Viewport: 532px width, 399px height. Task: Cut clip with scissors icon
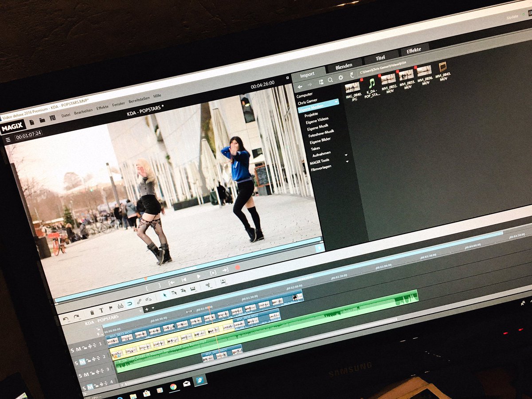pos(207,285)
